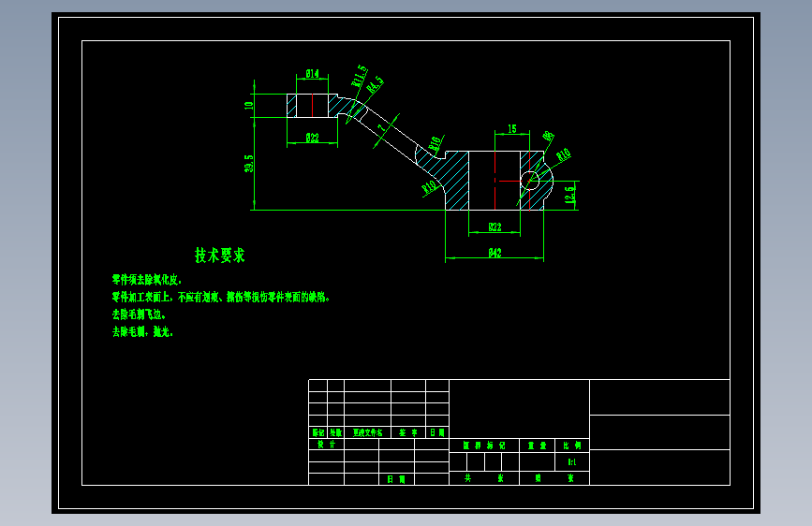Click the 图样标记 header cell
The height and width of the screenshot is (526, 812).
(x=484, y=446)
